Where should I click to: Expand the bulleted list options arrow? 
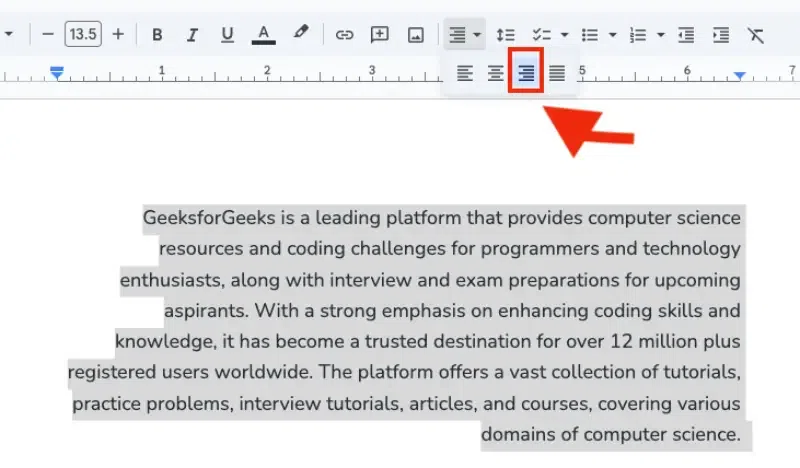pyautogui.click(x=612, y=35)
